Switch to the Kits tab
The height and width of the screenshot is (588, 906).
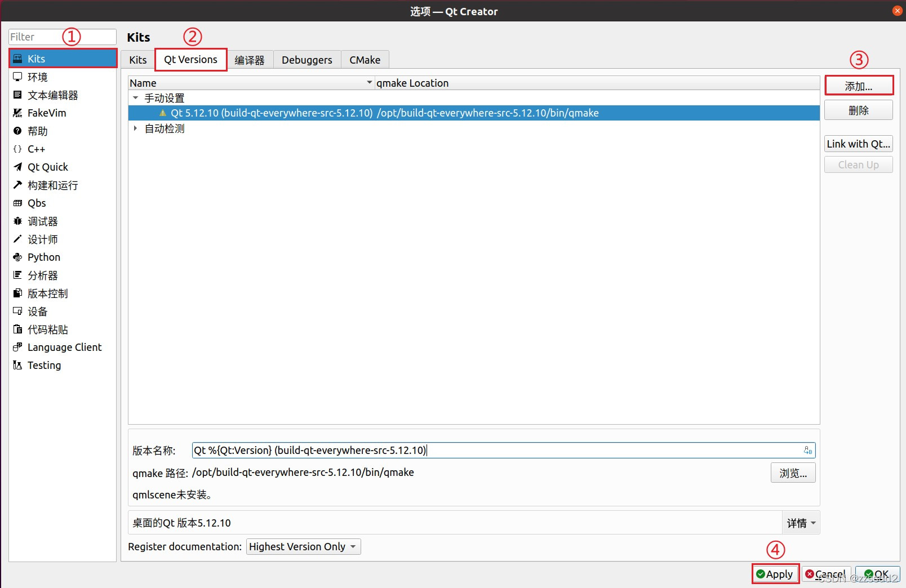[x=138, y=60]
